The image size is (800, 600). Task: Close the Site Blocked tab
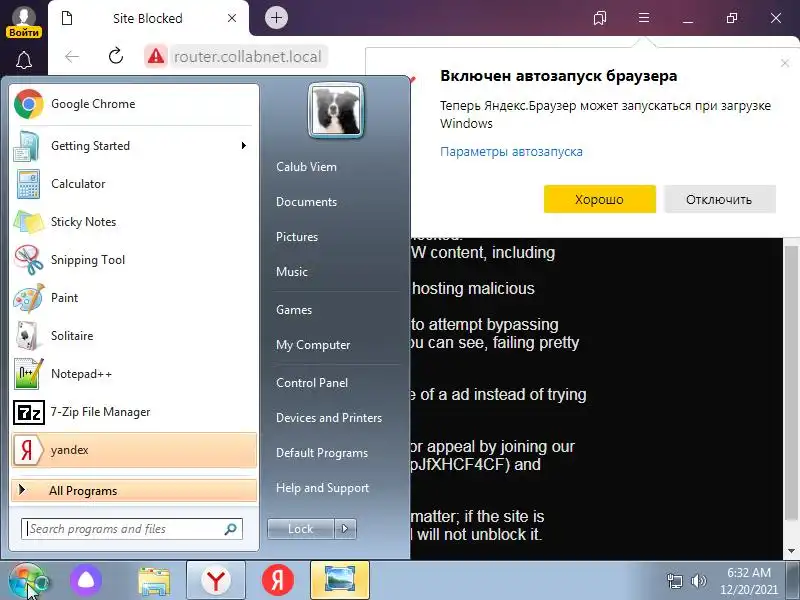[x=232, y=18]
